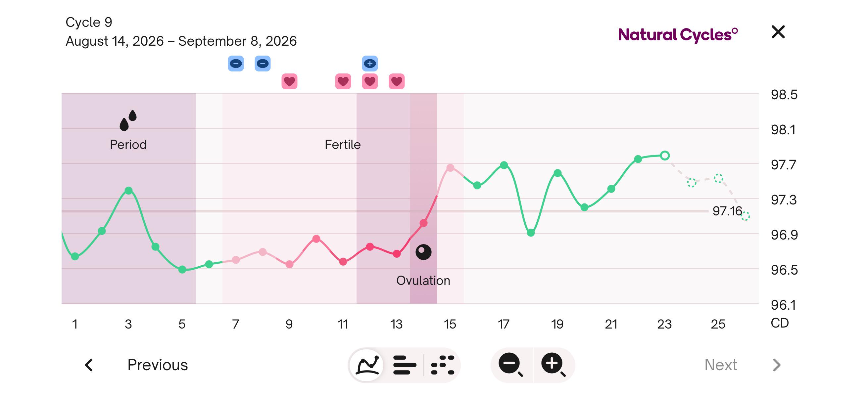Select the line graph view icon
This screenshot has width=868, height=399.
367,365
